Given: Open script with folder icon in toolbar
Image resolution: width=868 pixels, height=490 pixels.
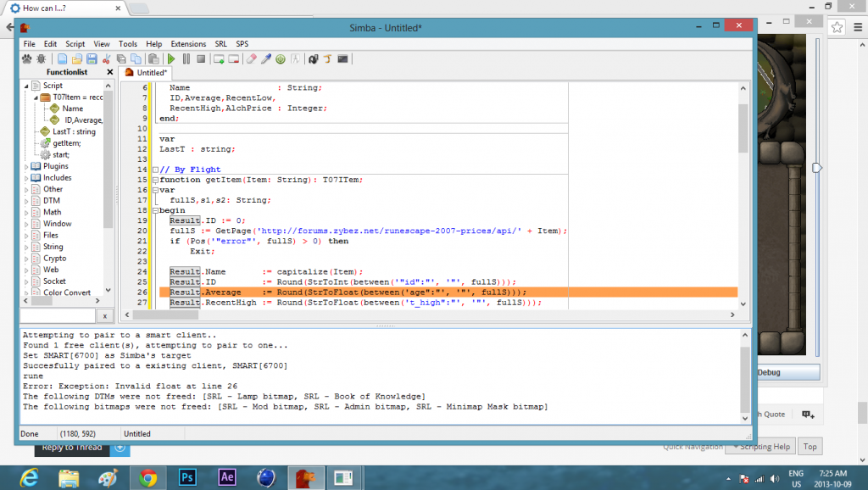Looking at the screenshot, I should (x=76, y=59).
